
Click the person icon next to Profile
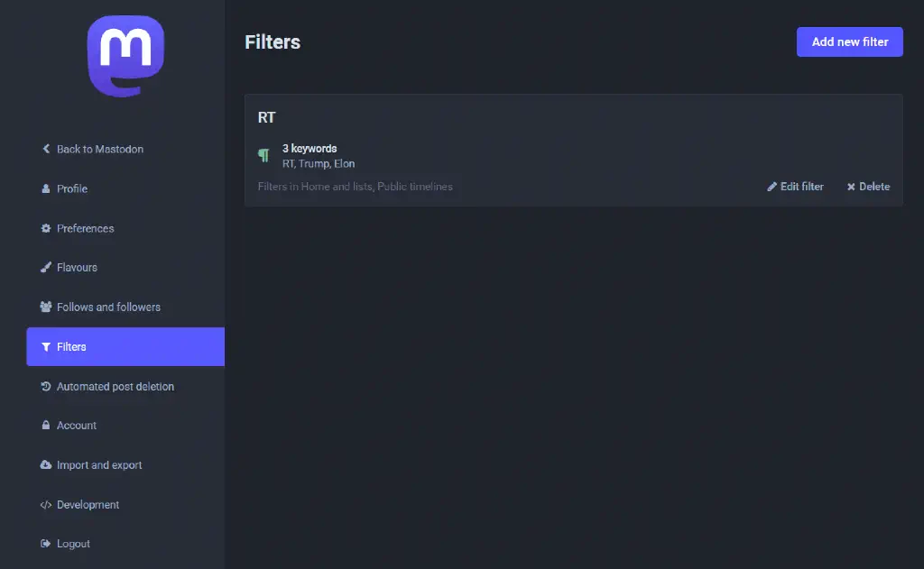[x=46, y=188]
